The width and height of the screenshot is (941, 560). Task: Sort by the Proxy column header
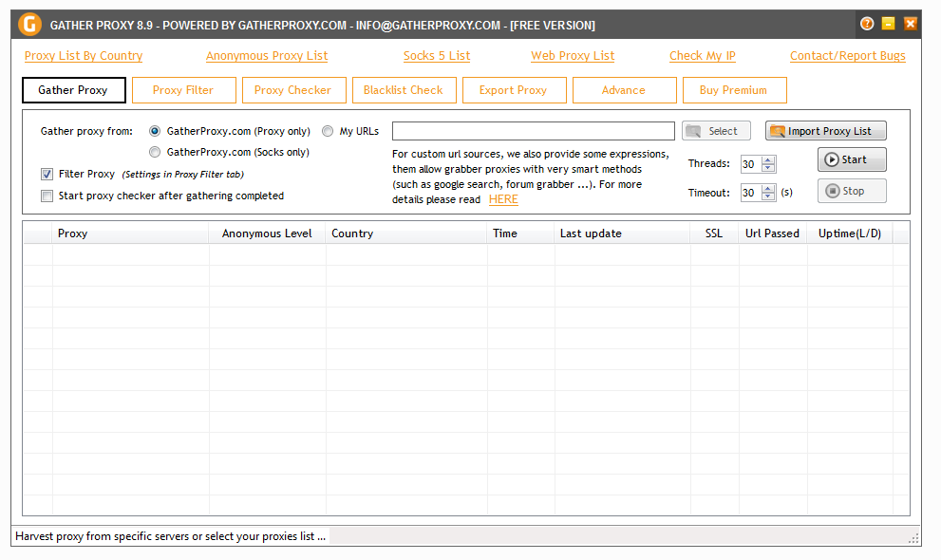click(x=131, y=233)
